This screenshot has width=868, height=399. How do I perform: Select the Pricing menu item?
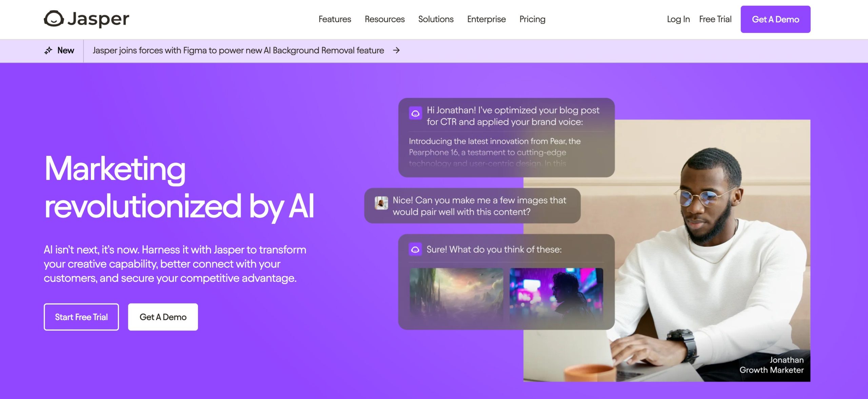point(532,19)
